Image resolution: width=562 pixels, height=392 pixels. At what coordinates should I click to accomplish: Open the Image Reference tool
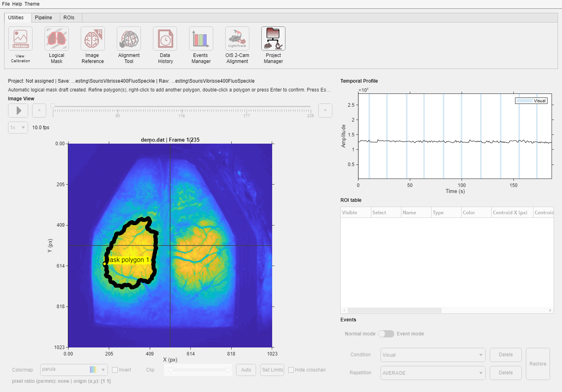[93, 39]
